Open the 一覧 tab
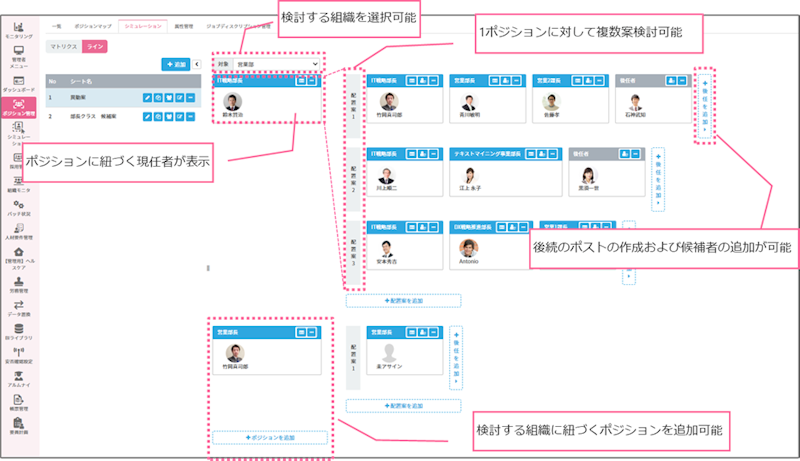The height and width of the screenshot is (461, 800). click(57, 26)
